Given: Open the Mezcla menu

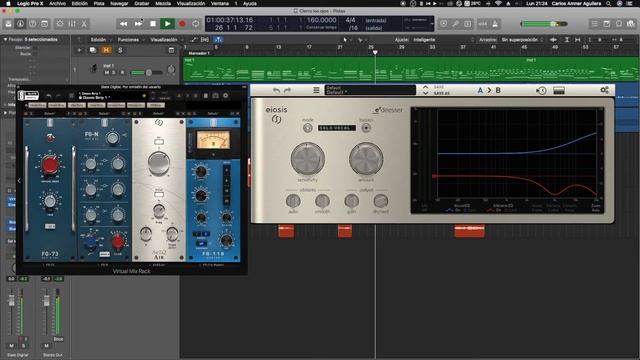Looking at the screenshot, I should [x=163, y=3].
